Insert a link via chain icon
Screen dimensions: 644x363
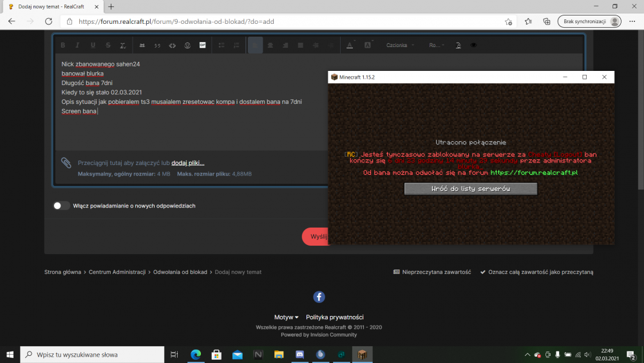click(x=142, y=45)
